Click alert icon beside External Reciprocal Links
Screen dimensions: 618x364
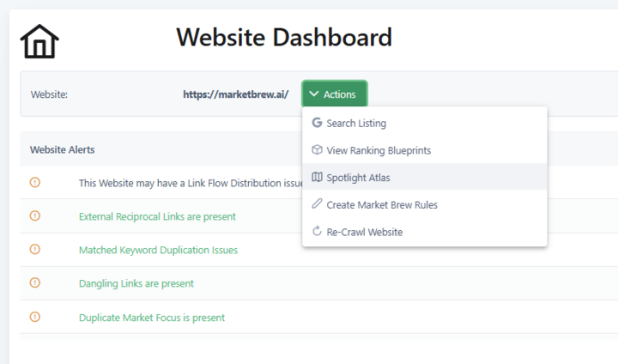click(35, 215)
